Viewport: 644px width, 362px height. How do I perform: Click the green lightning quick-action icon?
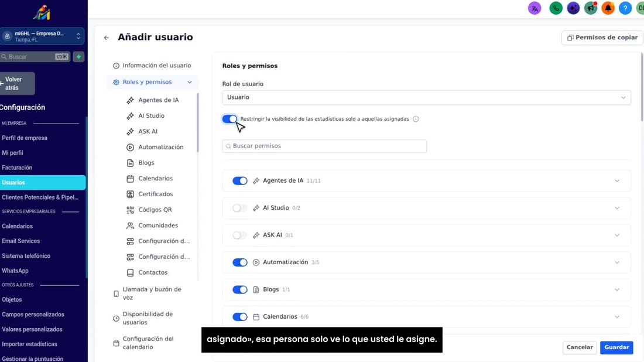[x=78, y=57]
